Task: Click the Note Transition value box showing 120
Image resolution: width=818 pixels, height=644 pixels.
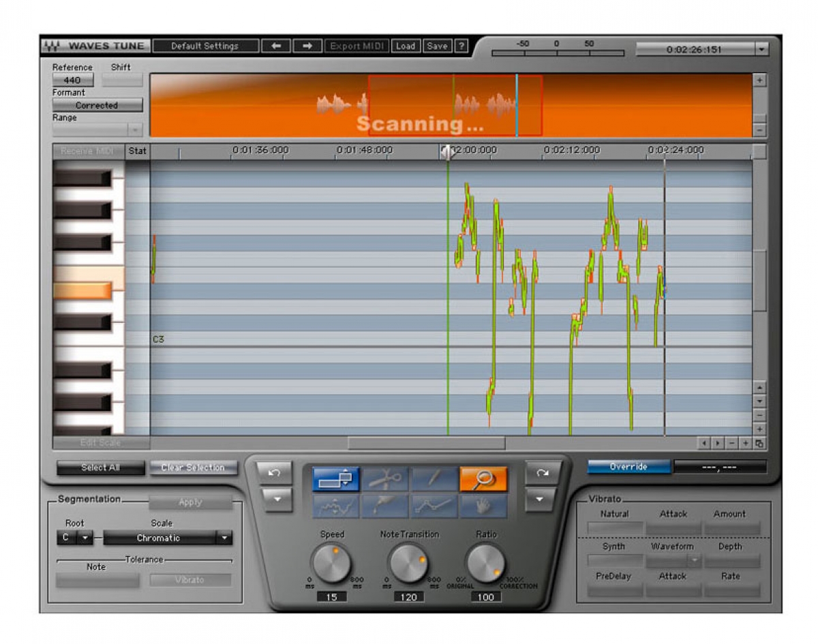Action: point(409,597)
